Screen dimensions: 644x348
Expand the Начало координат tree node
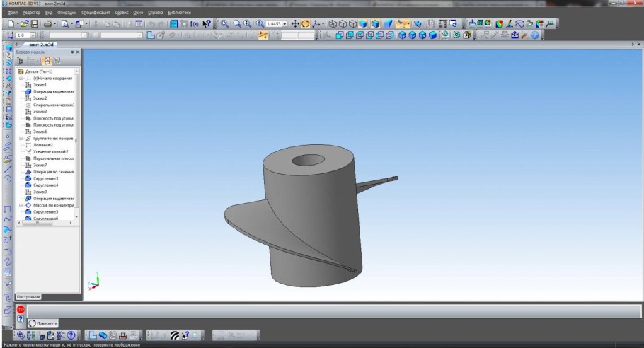click(21, 78)
